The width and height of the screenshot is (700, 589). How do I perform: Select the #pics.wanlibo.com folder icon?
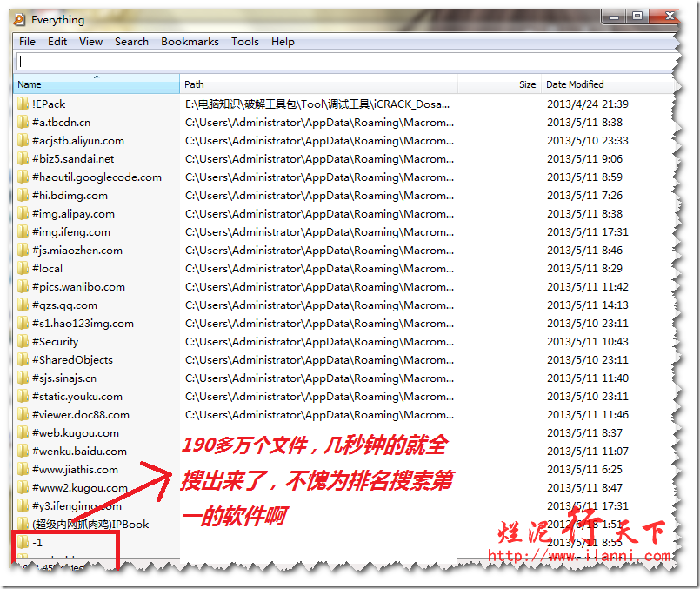click(23, 287)
